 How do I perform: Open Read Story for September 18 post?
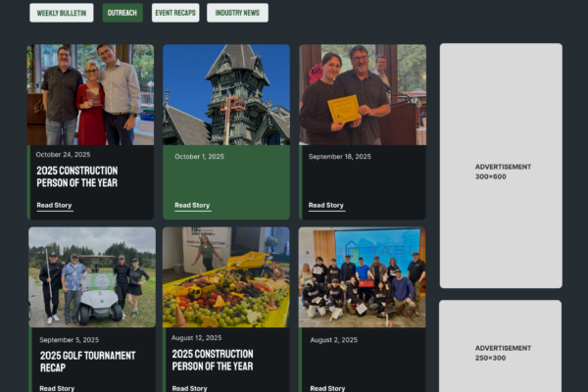[326, 206]
